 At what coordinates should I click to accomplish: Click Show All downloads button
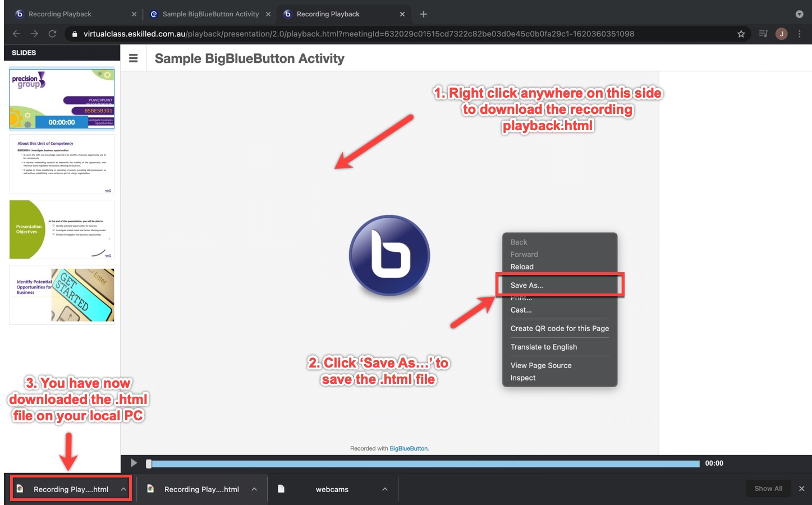point(768,489)
